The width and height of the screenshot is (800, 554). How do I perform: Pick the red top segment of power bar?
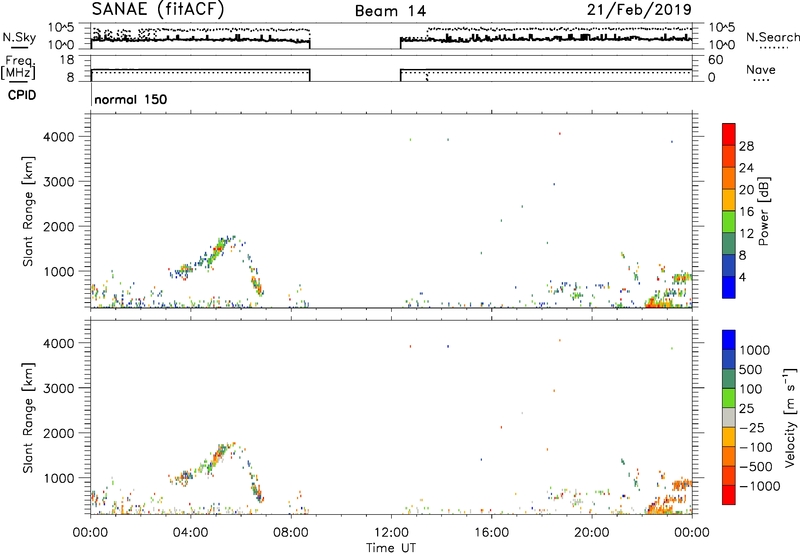(729, 134)
